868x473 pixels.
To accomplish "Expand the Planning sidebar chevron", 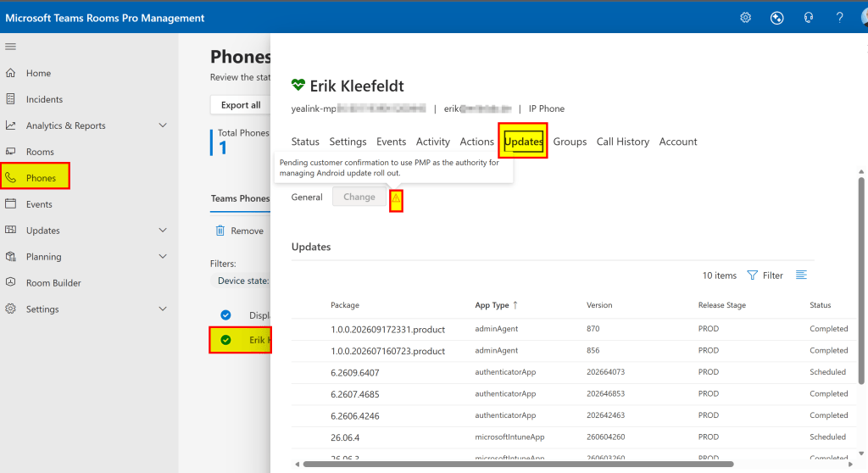I will click(163, 256).
